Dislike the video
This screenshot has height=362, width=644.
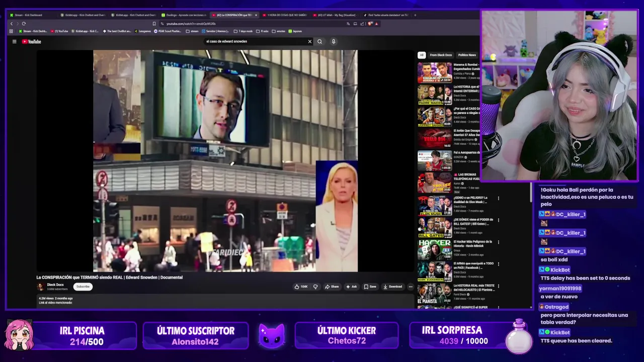coord(315,287)
